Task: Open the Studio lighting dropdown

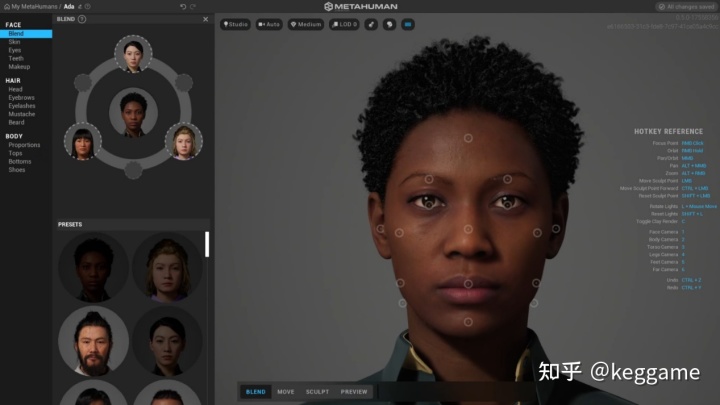Action: (235, 24)
